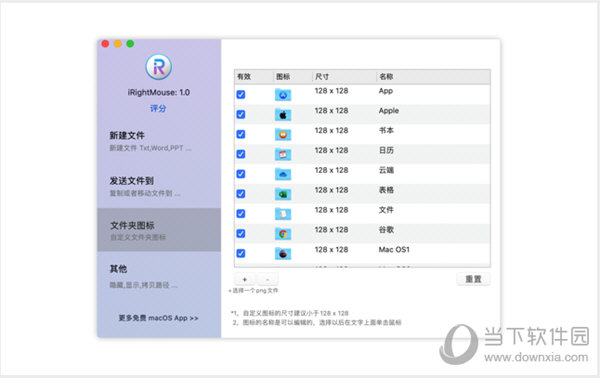The height and width of the screenshot is (378, 600).
Task: Click the 云端 name cell
Action: [386, 170]
